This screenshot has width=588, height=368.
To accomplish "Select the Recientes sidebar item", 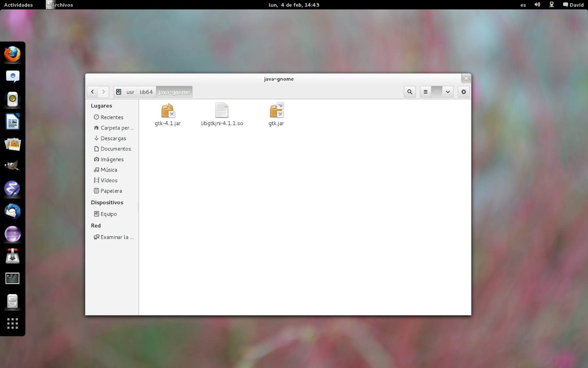I will pyautogui.click(x=111, y=117).
